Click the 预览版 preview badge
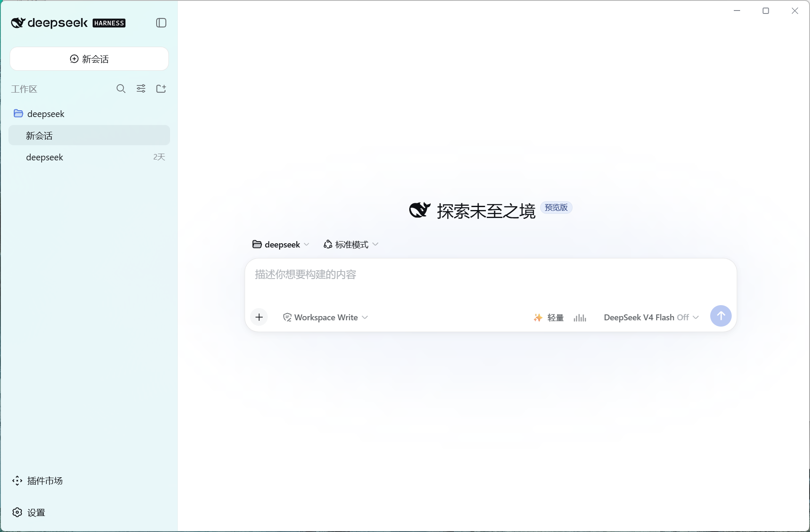Screen dimensions: 810x532 556,207
